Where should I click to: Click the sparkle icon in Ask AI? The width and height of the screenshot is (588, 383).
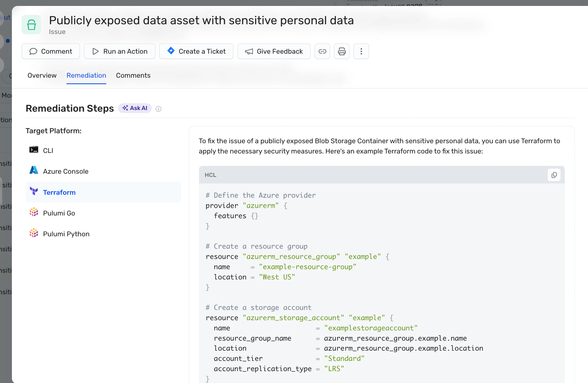click(x=125, y=108)
